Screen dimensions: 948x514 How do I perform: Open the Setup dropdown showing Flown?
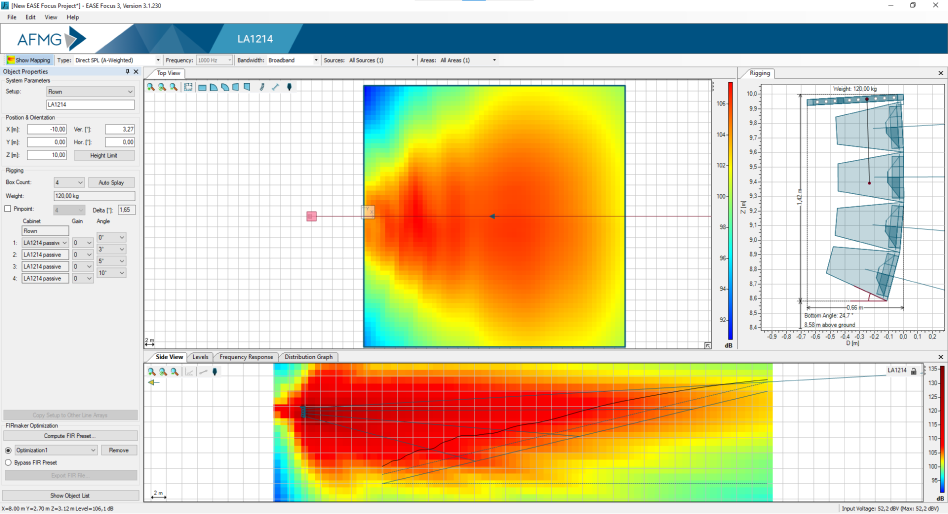click(x=90, y=91)
